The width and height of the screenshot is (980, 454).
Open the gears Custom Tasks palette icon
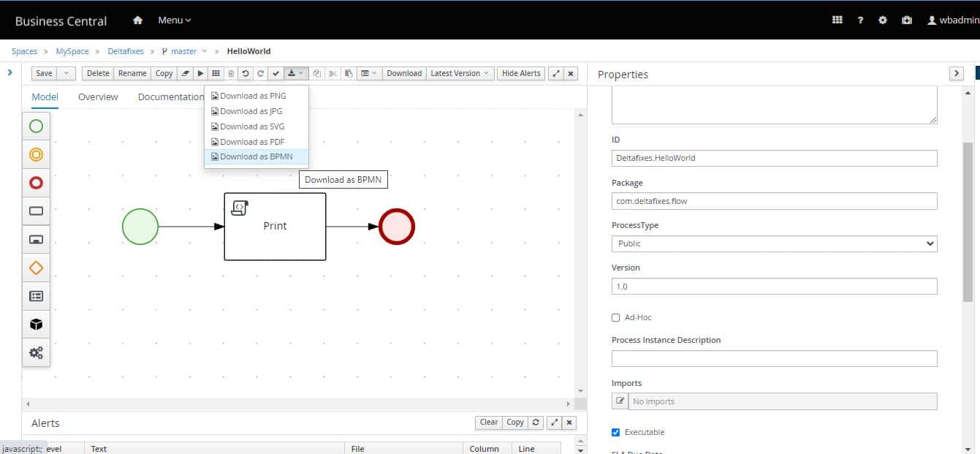pos(36,353)
